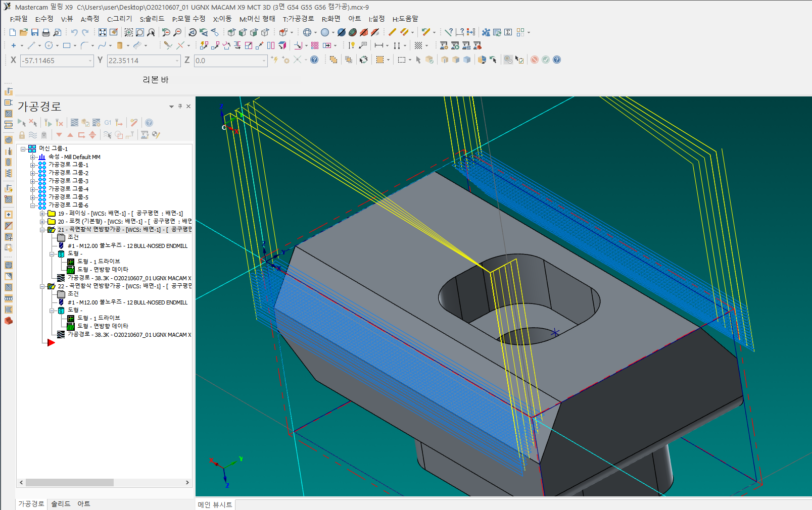Open the T:가공경로 menu
812x510 pixels.
click(298, 19)
